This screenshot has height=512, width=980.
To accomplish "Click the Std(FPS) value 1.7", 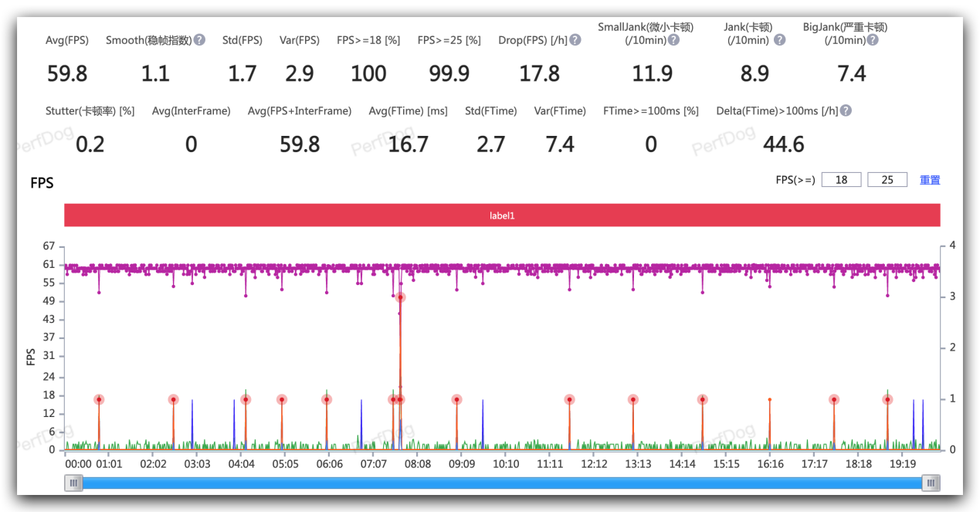I will [x=242, y=74].
